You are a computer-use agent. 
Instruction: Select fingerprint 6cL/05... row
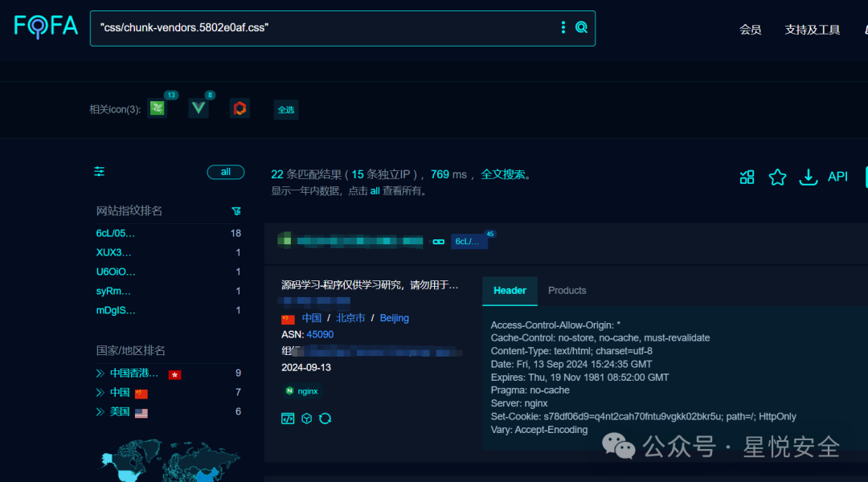click(x=168, y=234)
